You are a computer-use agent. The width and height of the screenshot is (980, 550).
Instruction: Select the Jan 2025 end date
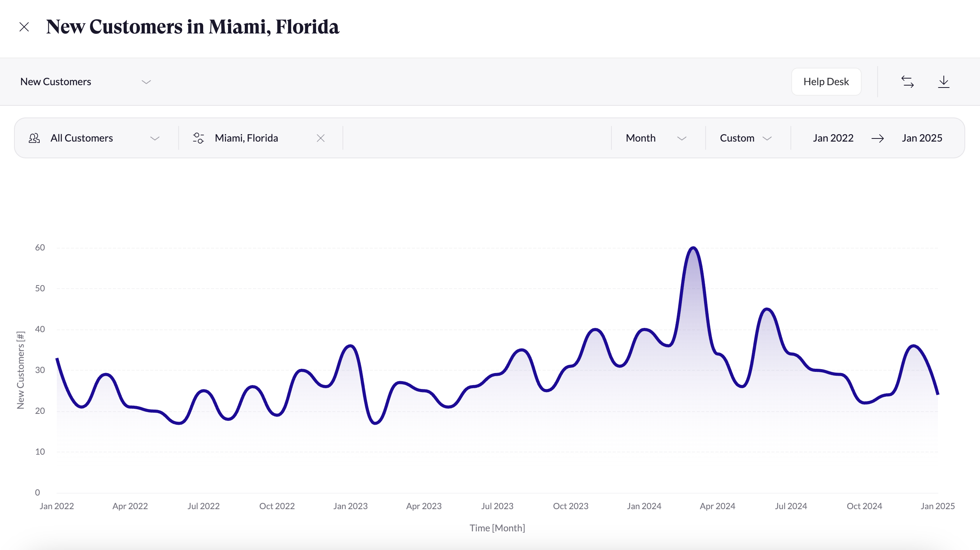tap(922, 138)
